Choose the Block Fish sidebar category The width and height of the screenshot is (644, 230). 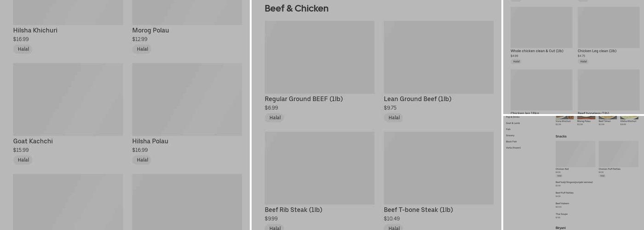coord(512,142)
